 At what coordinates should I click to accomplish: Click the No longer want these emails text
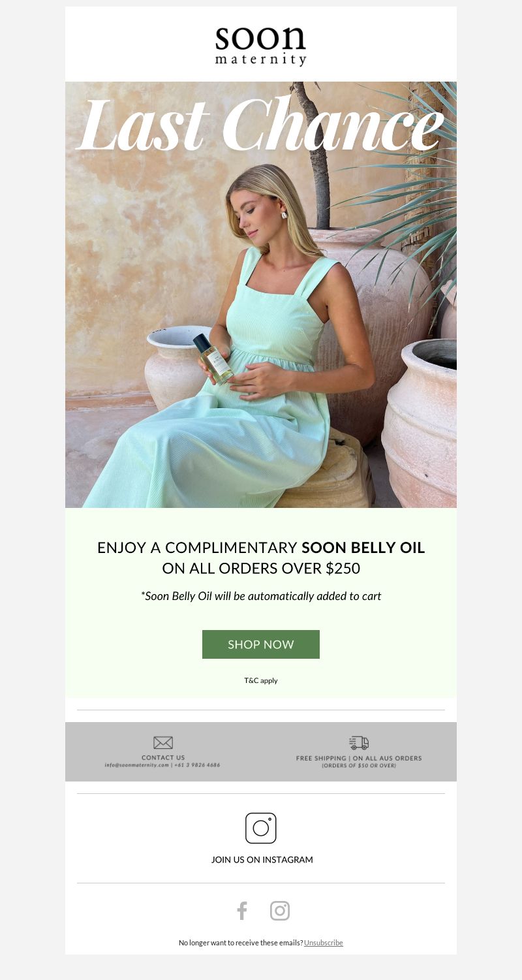coord(241,943)
